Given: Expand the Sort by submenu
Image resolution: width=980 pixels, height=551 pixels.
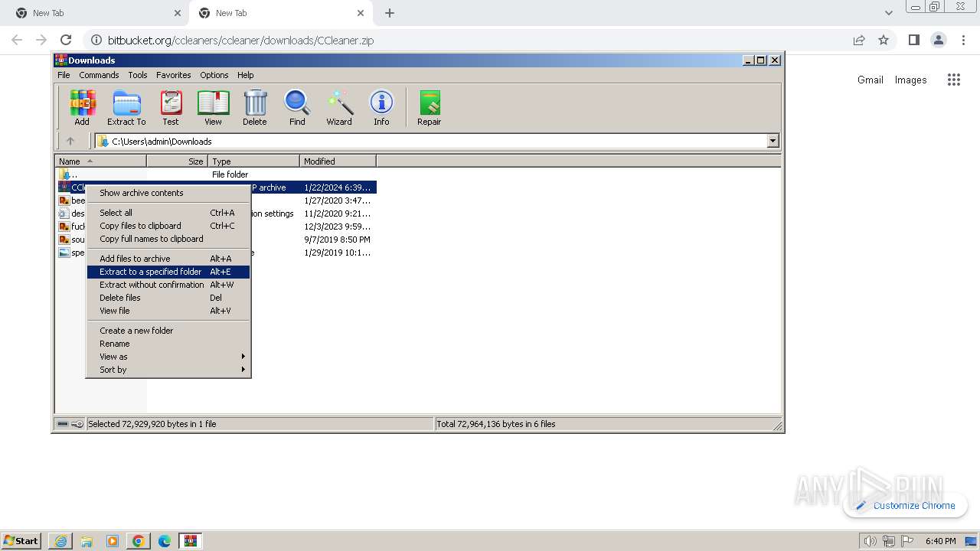Looking at the screenshot, I should click(168, 370).
